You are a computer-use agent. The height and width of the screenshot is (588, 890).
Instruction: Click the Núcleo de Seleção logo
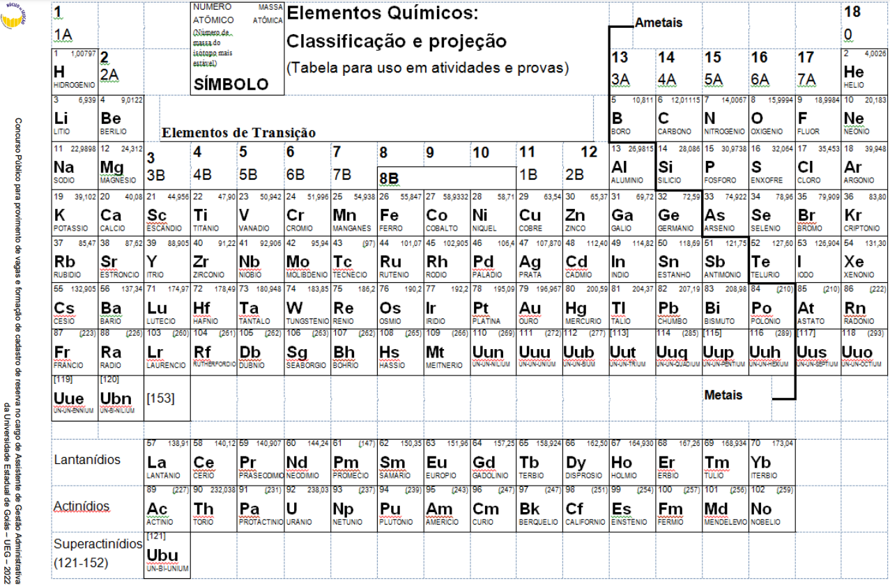click(13, 15)
